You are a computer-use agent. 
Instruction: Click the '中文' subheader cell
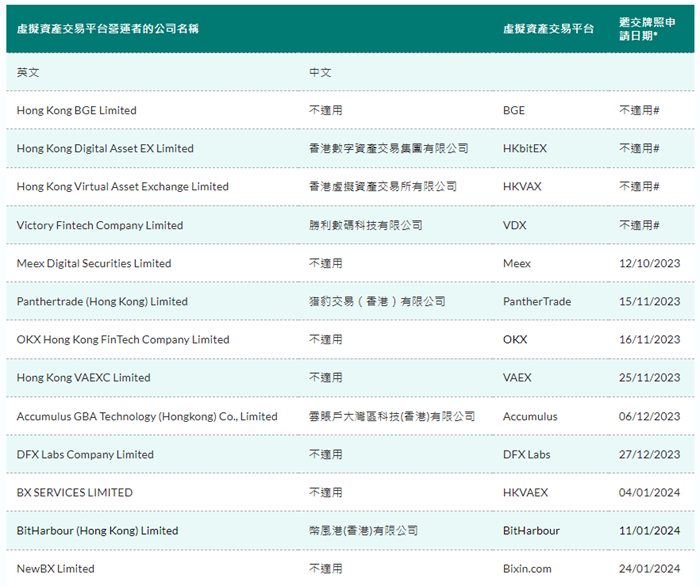pos(320,72)
